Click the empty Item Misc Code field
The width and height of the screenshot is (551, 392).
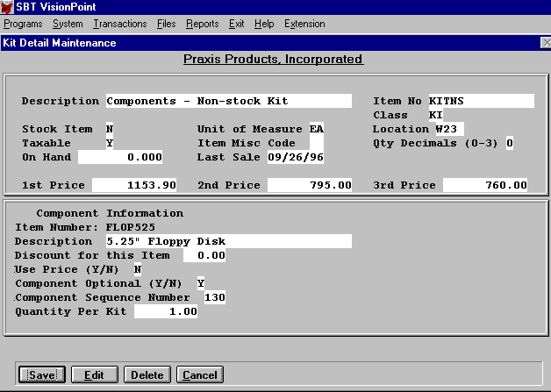(x=317, y=143)
